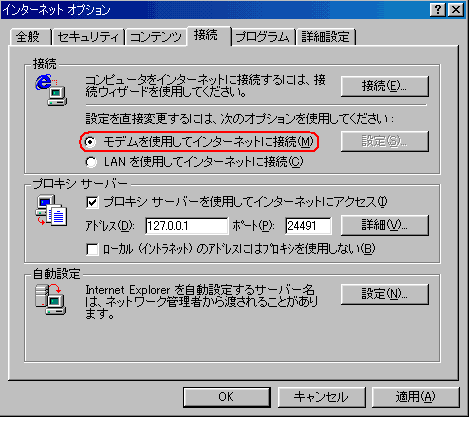Viewport: 475px width, 423px height.
Task: Select モデムを使用してインターネットに接続 radio button
Action: click(90, 143)
